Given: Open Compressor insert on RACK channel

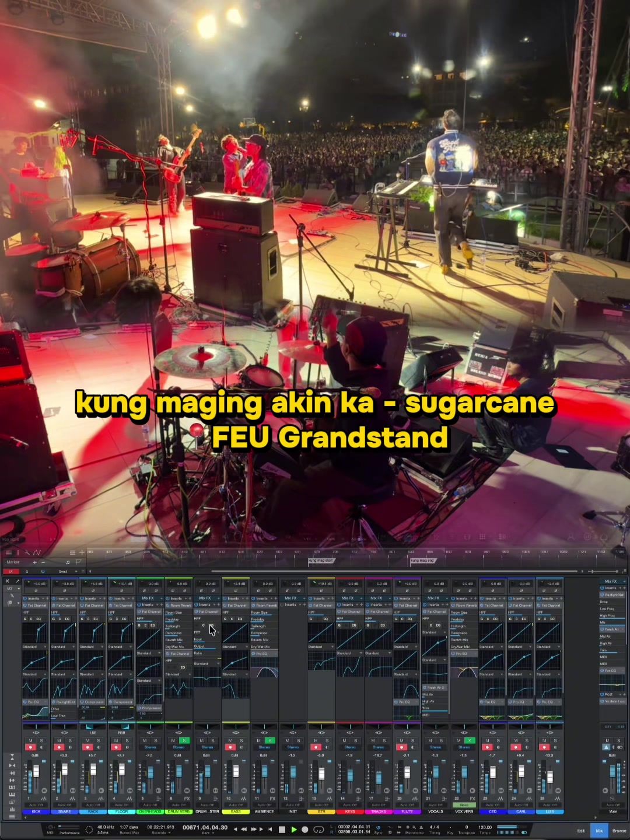Looking at the screenshot, I should point(93,702).
